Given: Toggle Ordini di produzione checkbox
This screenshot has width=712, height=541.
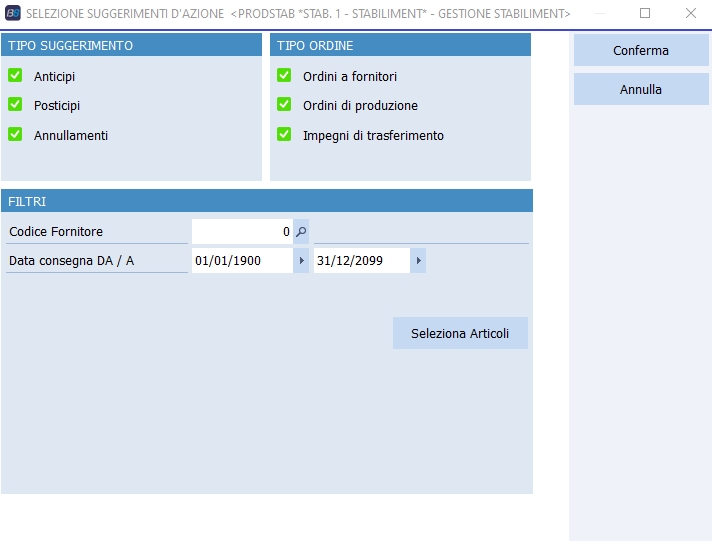Looking at the screenshot, I should point(284,104).
